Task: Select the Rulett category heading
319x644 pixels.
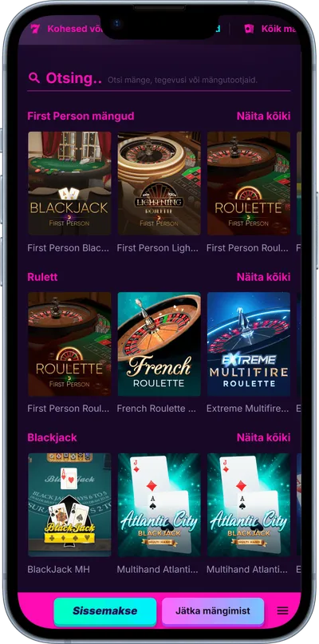Action: (x=42, y=277)
